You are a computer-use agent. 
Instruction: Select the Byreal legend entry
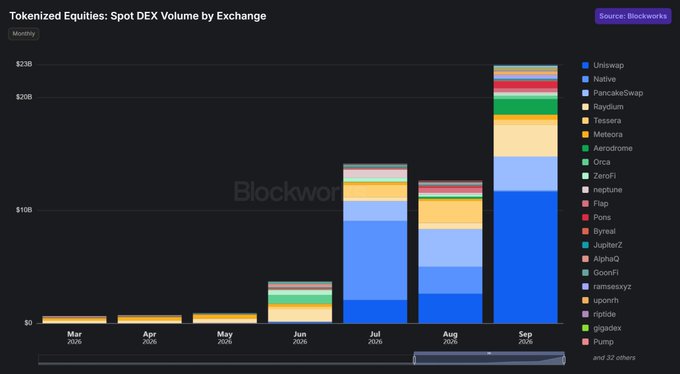tap(599, 231)
